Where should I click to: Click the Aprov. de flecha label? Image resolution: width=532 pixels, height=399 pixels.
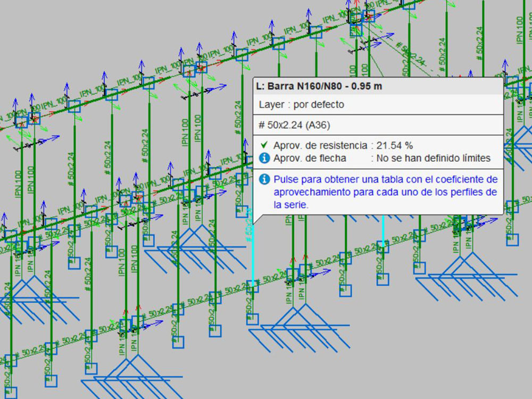pyautogui.click(x=310, y=158)
